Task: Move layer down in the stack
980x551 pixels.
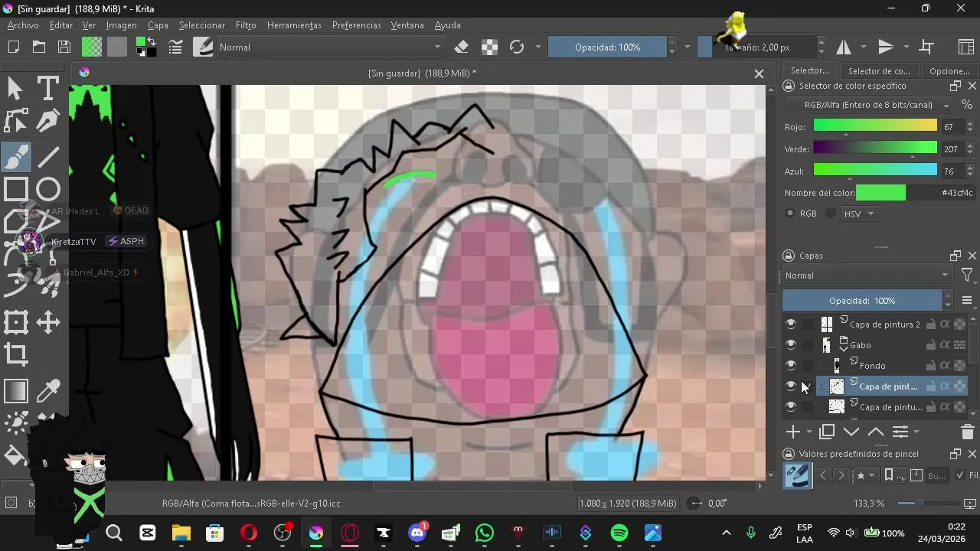Action: [851, 432]
